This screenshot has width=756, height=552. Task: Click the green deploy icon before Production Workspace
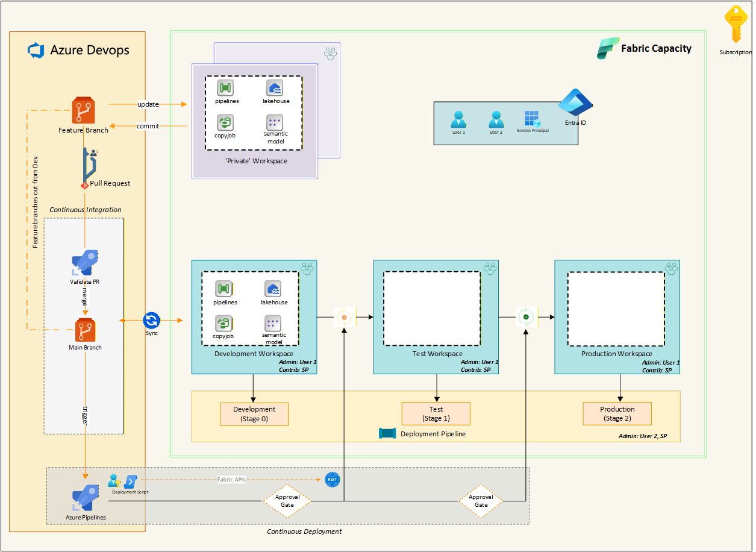pyautogui.click(x=526, y=316)
